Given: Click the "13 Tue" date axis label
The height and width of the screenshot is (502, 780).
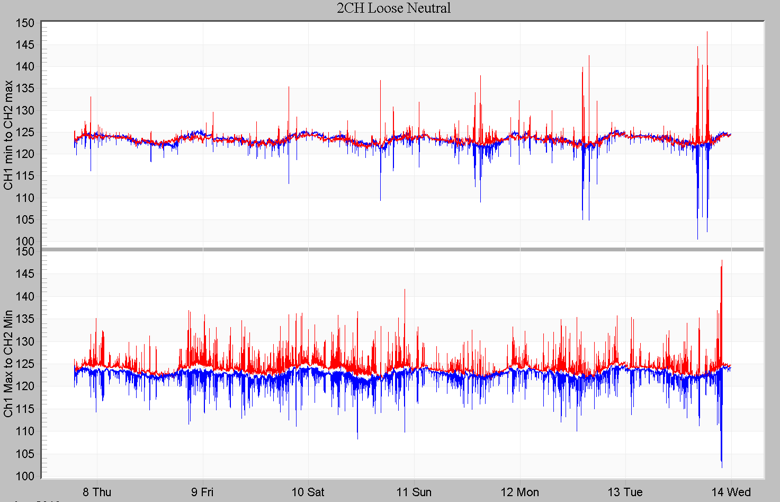Looking at the screenshot, I should coord(625,492).
